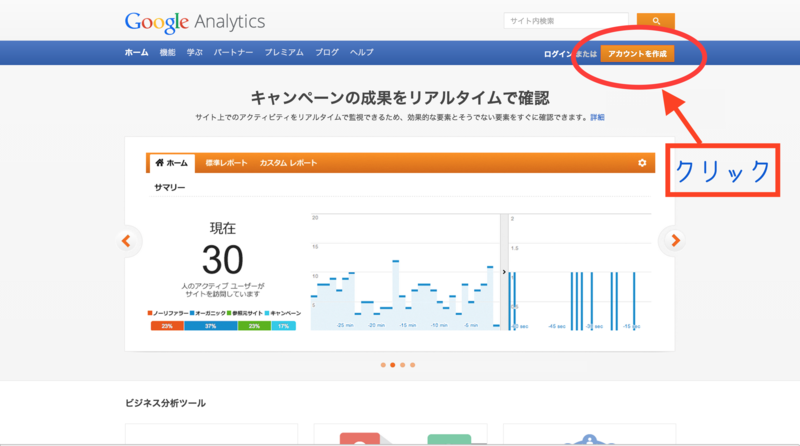The height and width of the screenshot is (446, 800).
Task: Click the Google Analytics logo
Action: coord(195,22)
